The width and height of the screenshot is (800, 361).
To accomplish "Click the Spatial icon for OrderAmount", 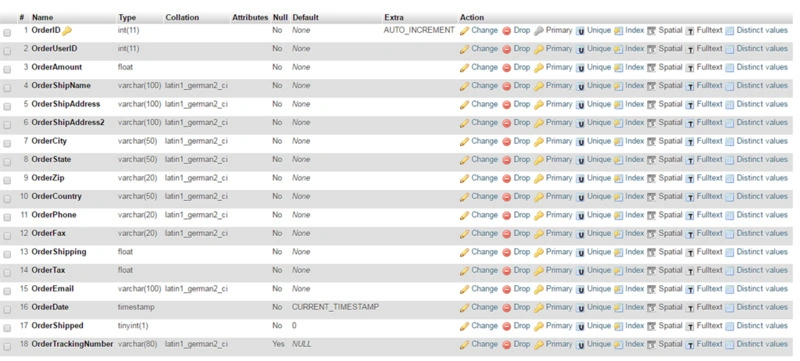I will 652,67.
